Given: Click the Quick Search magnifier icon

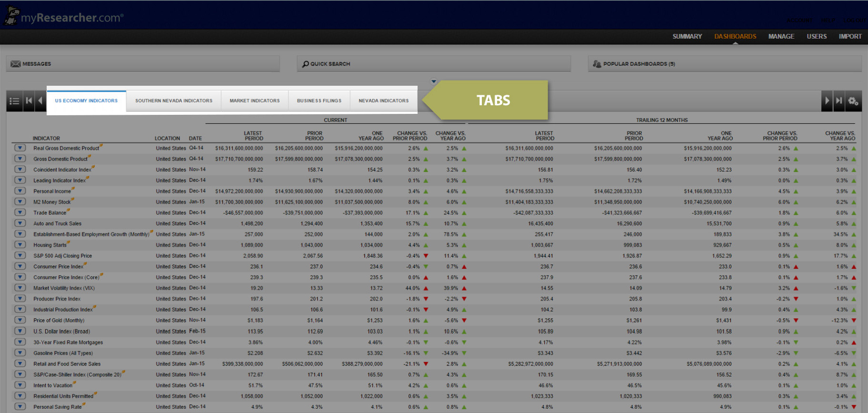Looking at the screenshot, I should pos(306,64).
